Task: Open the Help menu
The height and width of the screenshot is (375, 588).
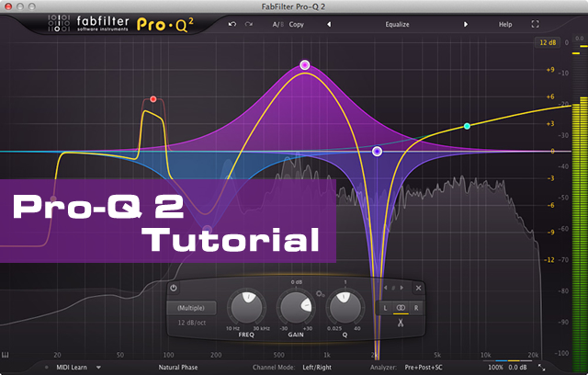Action: pos(505,25)
